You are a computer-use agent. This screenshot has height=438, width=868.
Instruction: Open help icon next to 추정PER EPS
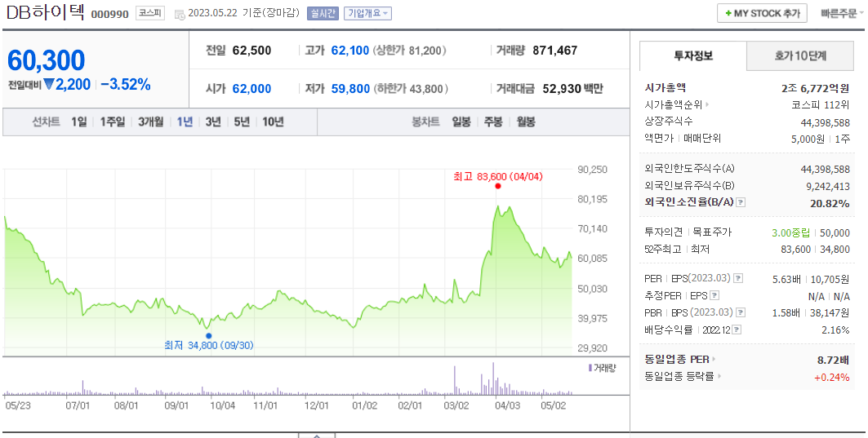[x=714, y=295]
